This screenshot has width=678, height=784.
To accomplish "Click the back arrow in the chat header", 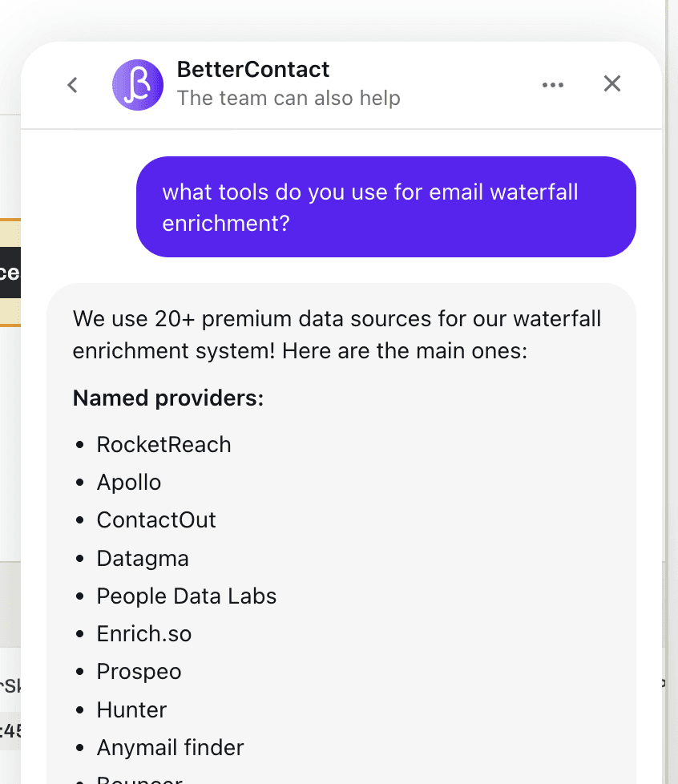I will pyautogui.click(x=72, y=84).
